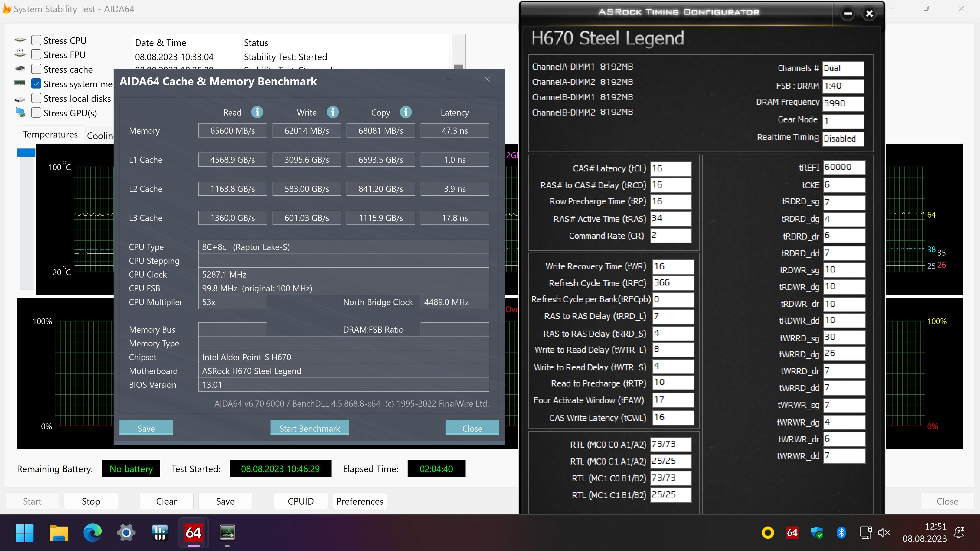Click Save button in benchmark dialog
The height and width of the screenshot is (551, 980).
click(x=146, y=428)
